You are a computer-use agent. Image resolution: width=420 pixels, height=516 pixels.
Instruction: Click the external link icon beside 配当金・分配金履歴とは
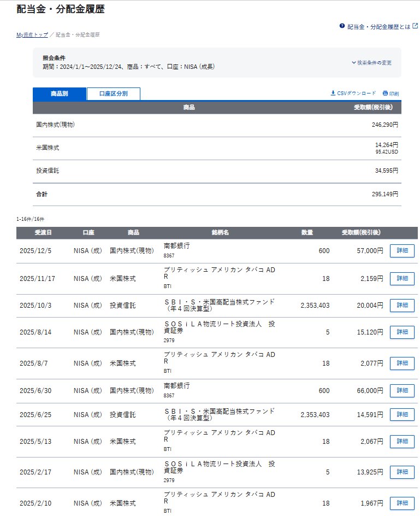(415, 26)
